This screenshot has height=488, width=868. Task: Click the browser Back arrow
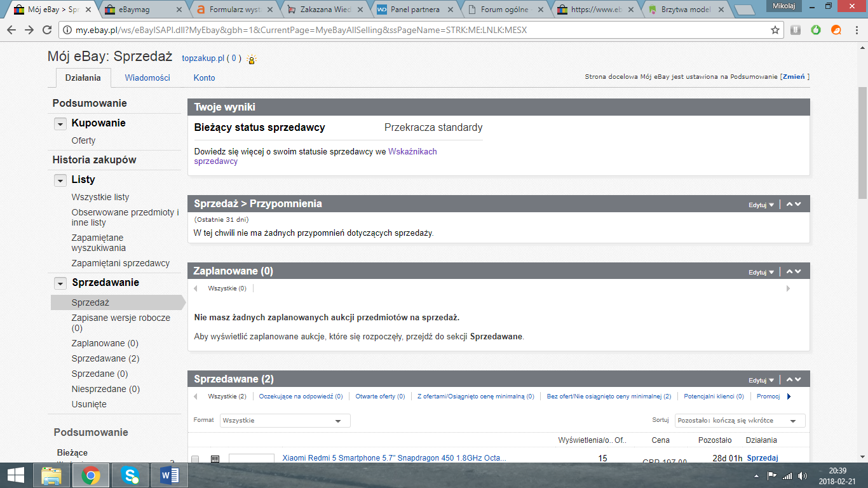point(11,30)
